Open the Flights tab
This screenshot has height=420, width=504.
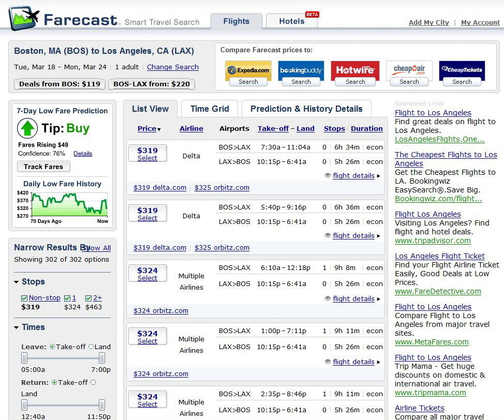point(236,21)
